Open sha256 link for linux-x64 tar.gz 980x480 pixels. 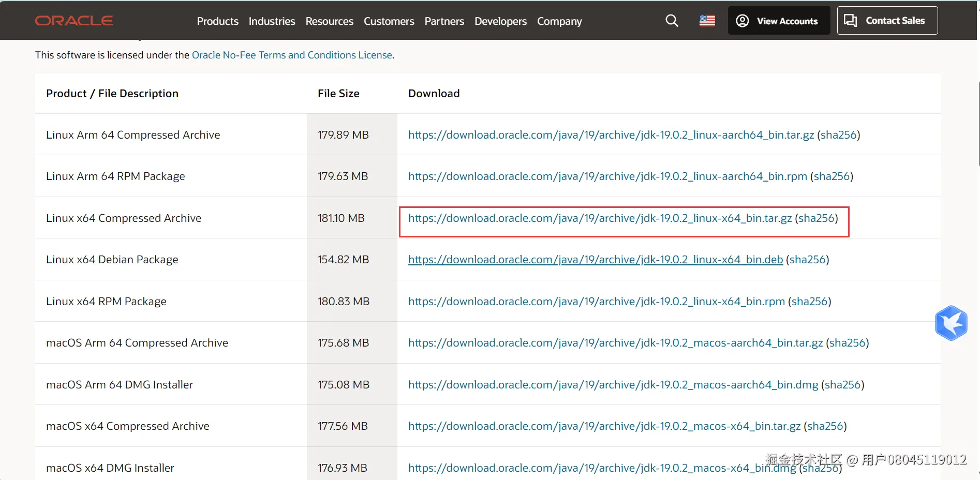coord(816,218)
